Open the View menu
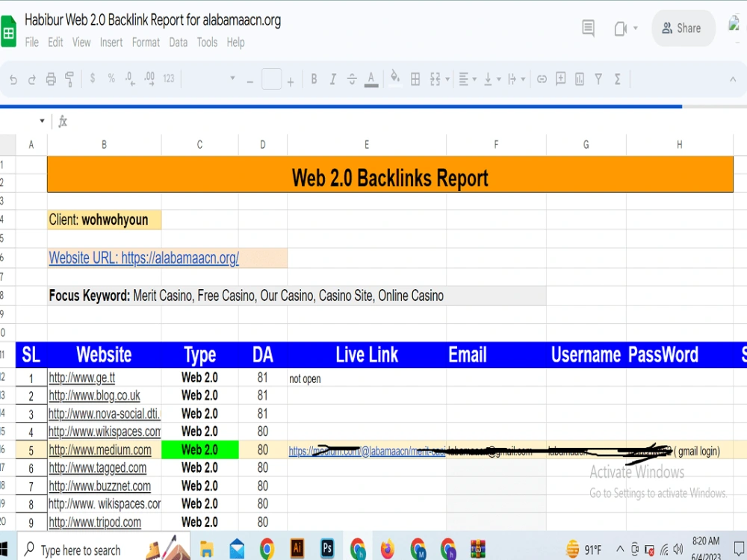The width and height of the screenshot is (747, 560). click(81, 43)
